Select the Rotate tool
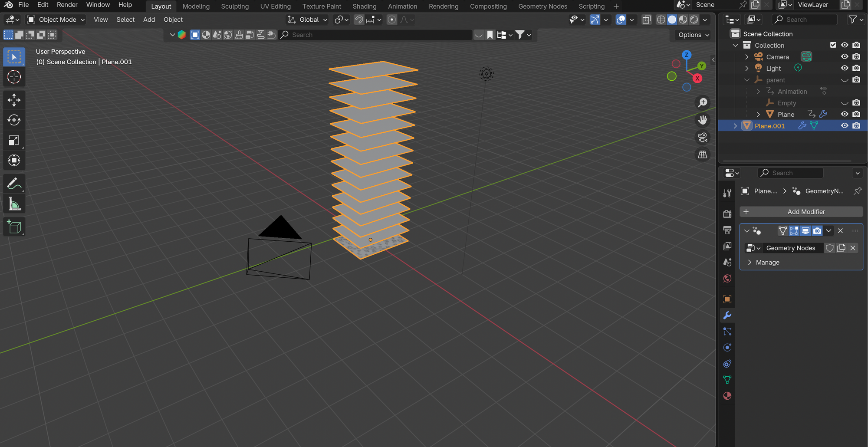Screen dimensions: 868x447 pos(14,120)
